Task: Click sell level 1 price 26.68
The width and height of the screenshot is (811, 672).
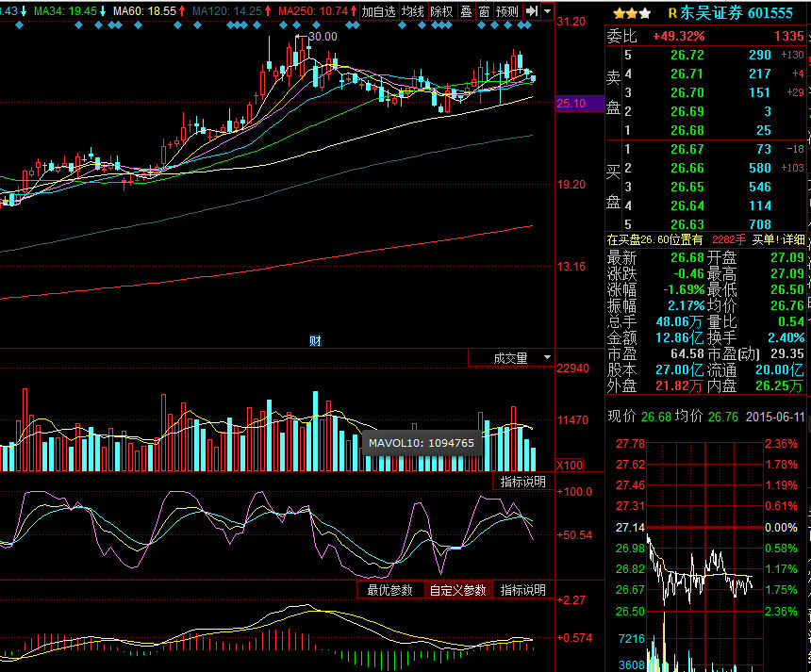Action: point(687,130)
